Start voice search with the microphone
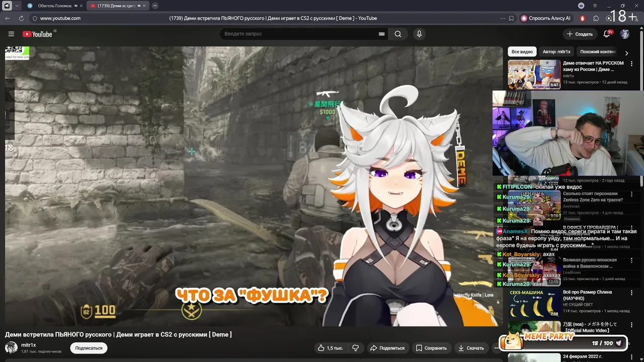 click(x=419, y=34)
